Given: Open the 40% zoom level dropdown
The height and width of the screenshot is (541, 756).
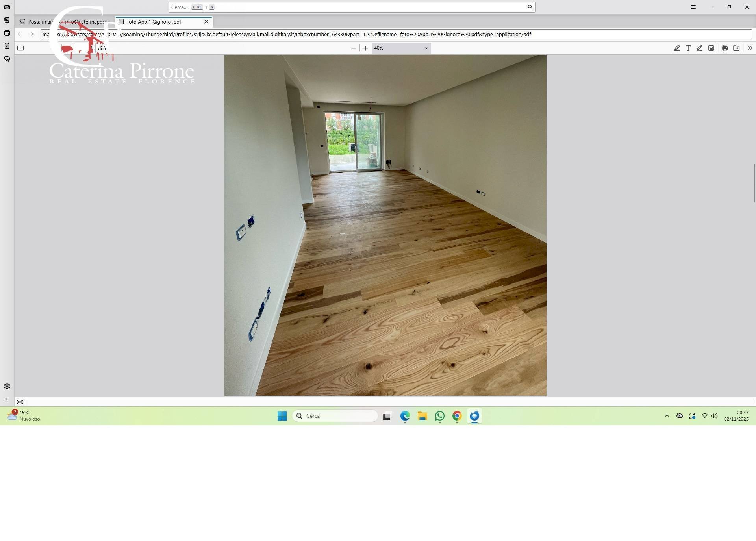Looking at the screenshot, I should [x=401, y=48].
